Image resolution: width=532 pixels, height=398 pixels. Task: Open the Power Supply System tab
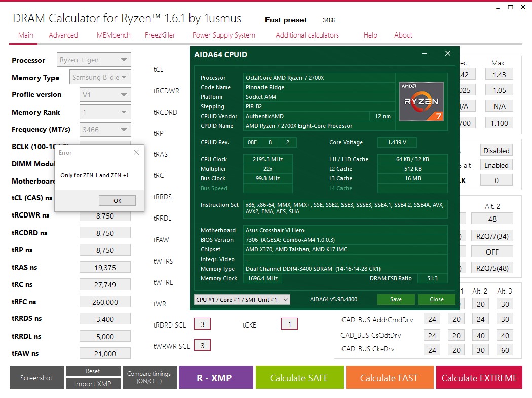(x=223, y=35)
